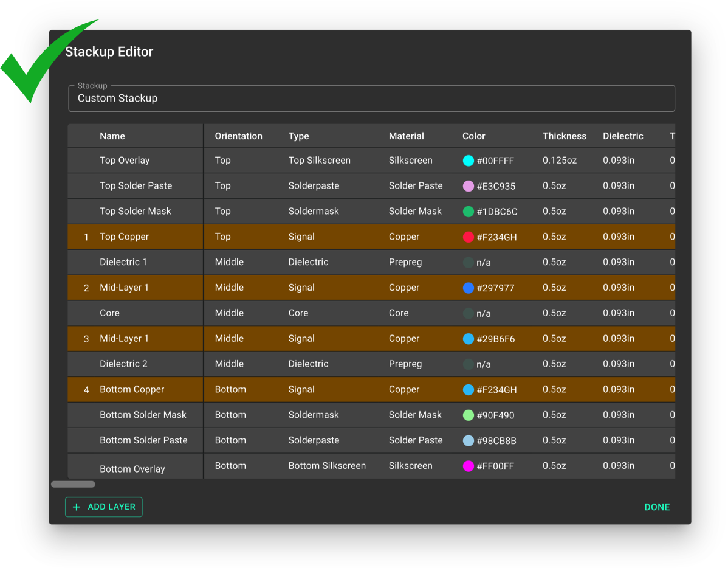Select the Top Copper layer row name
Screen dimensions: 728x568
[x=124, y=237]
